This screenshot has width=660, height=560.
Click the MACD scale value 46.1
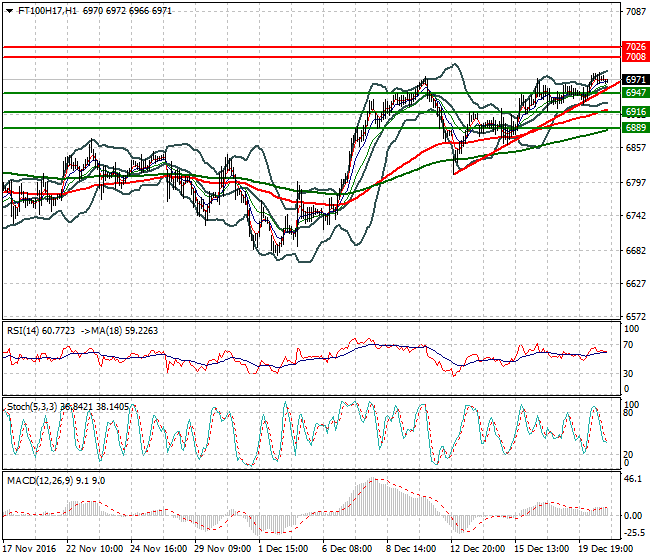(x=633, y=479)
